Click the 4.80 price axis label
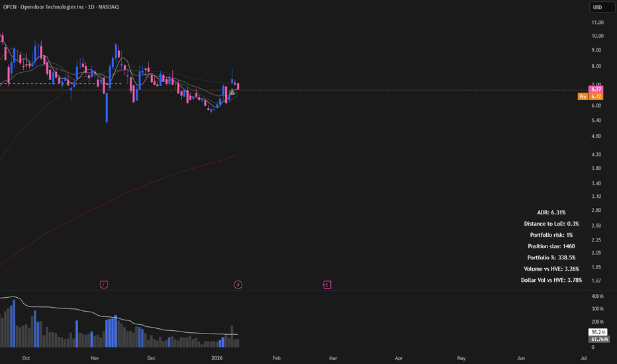Screen dimensions: 617x364 coord(596,136)
